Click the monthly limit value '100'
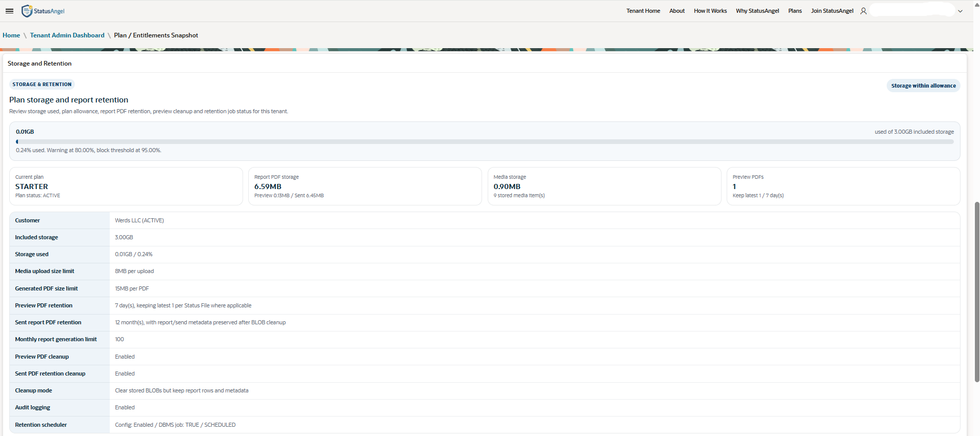 pos(119,339)
